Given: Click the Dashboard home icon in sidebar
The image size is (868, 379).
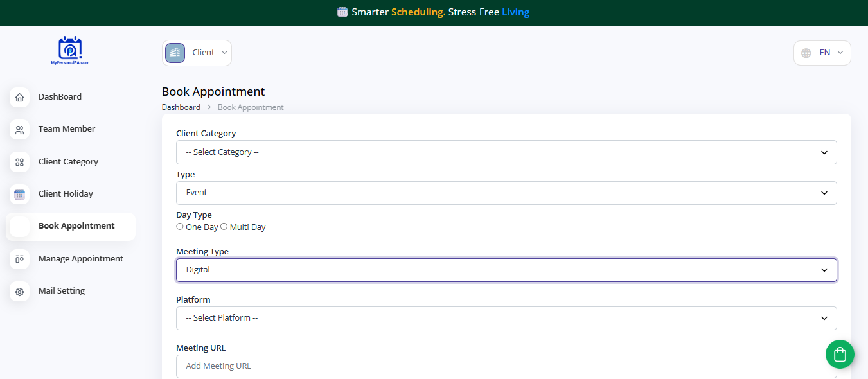Looking at the screenshot, I should coord(19,97).
